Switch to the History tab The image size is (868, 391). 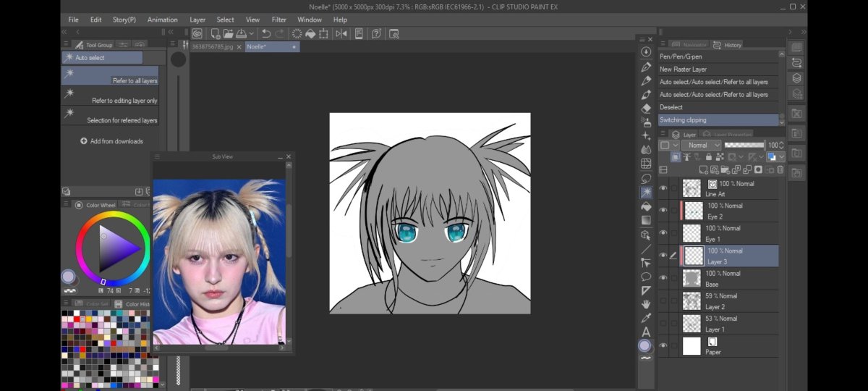point(728,45)
